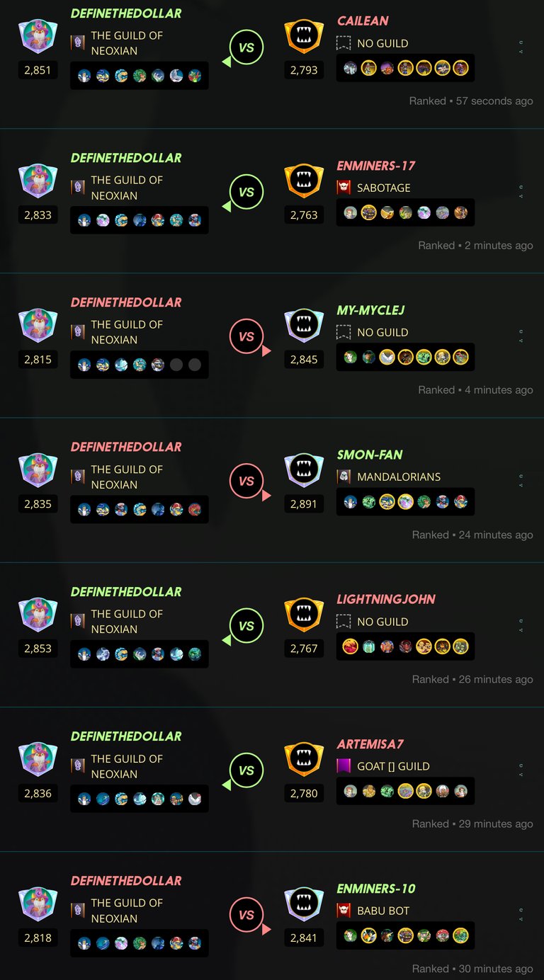Click the red VS badge against SMON-FAN
544x980 pixels.
(247, 482)
